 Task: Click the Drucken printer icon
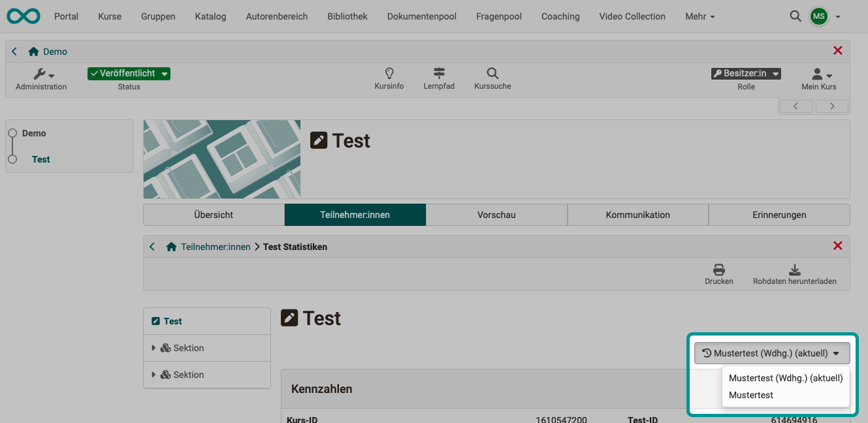(x=718, y=270)
